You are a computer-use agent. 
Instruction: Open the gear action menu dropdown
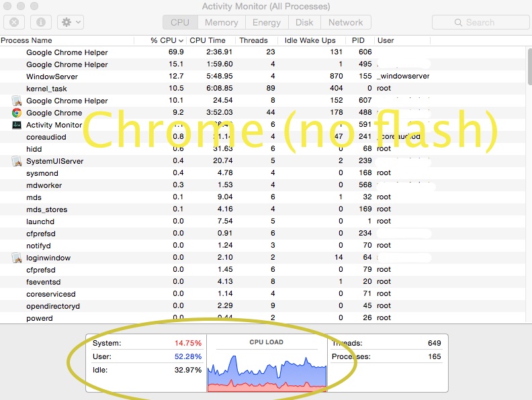[x=71, y=22]
